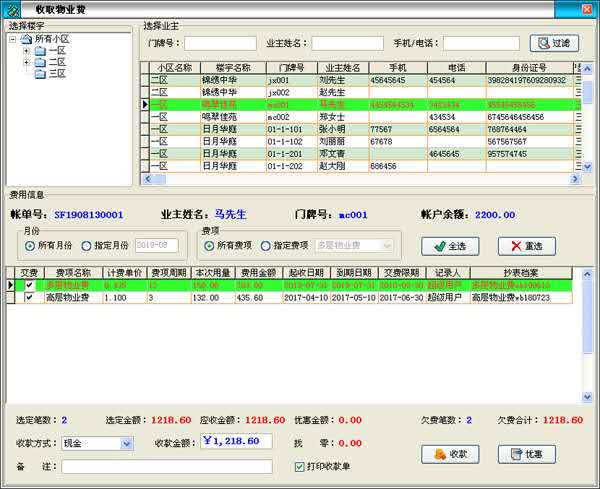Click the 高层物业费 fee name cell
The width and height of the screenshot is (600, 489).
[x=73, y=297]
